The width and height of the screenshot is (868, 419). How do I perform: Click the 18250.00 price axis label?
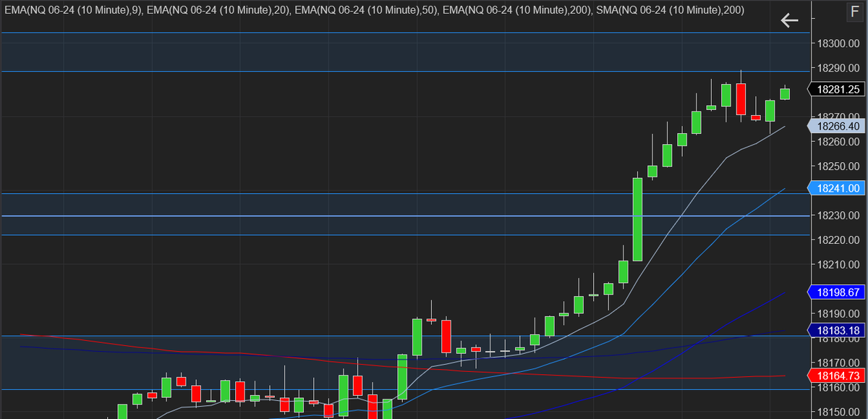tap(838, 166)
